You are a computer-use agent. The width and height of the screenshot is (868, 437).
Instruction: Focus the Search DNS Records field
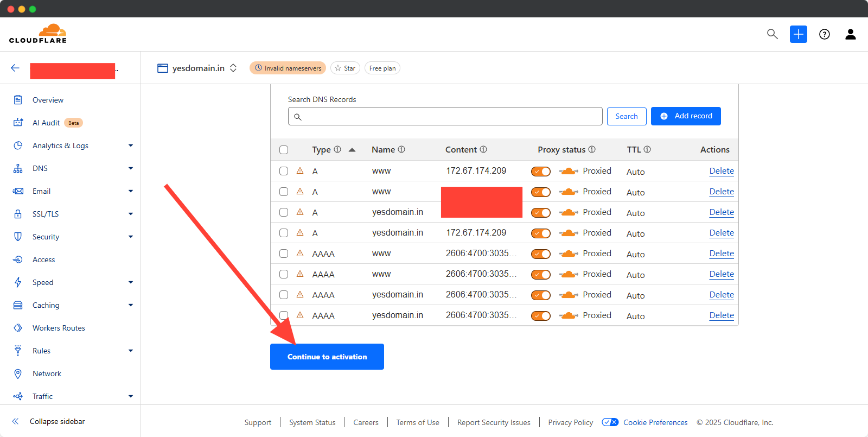click(x=445, y=116)
